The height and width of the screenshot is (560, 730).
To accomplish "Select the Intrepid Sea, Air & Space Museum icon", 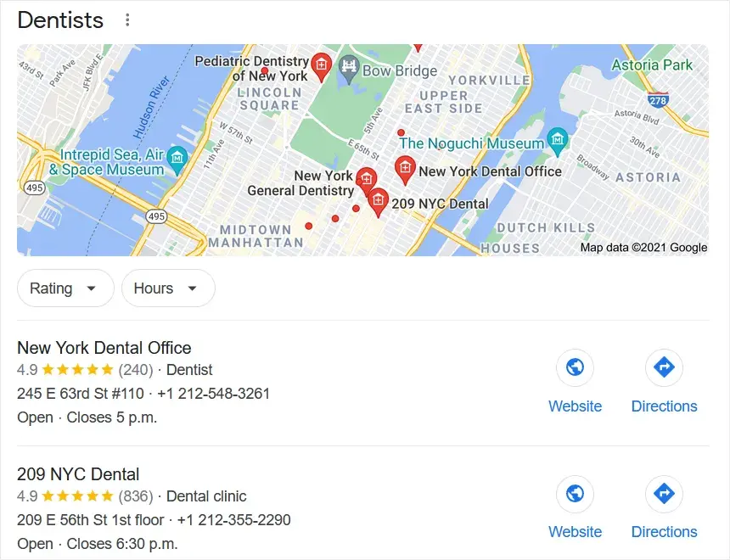I will click(x=177, y=160).
